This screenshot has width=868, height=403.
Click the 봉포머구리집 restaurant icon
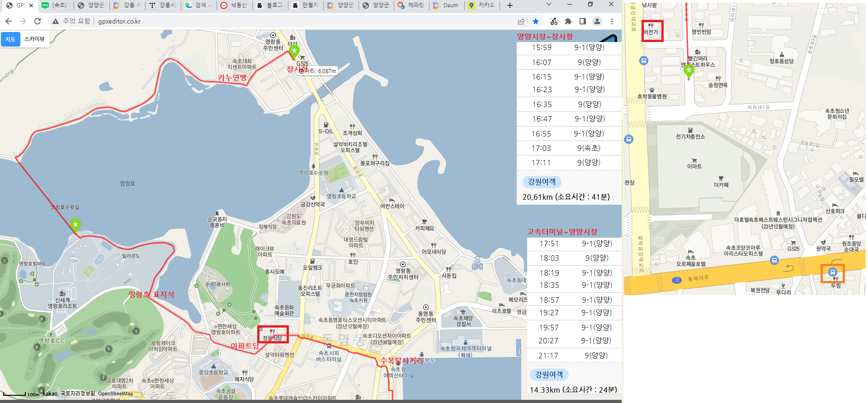375,157
